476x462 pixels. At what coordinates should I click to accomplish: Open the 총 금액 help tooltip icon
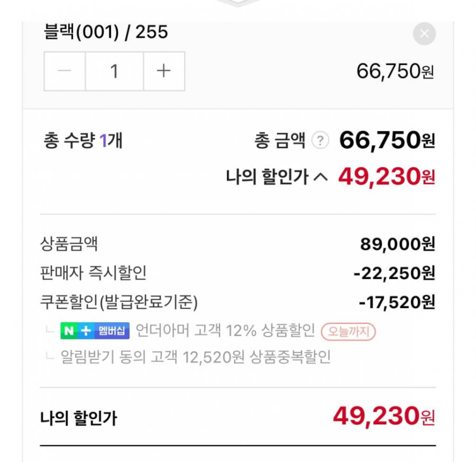tap(321, 140)
